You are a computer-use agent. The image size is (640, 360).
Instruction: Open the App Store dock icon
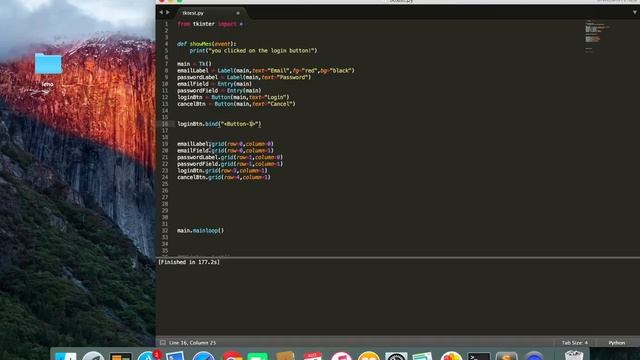pyautogui.click(x=148, y=356)
